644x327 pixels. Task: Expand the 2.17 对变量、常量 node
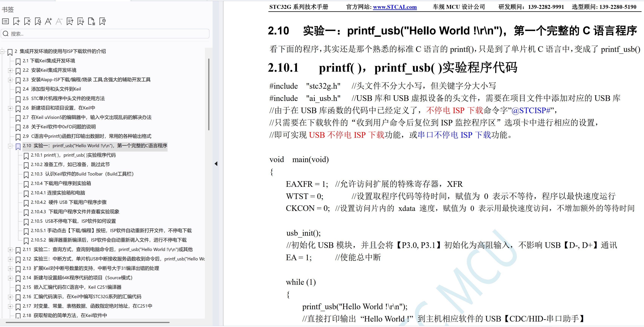pos(10,306)
